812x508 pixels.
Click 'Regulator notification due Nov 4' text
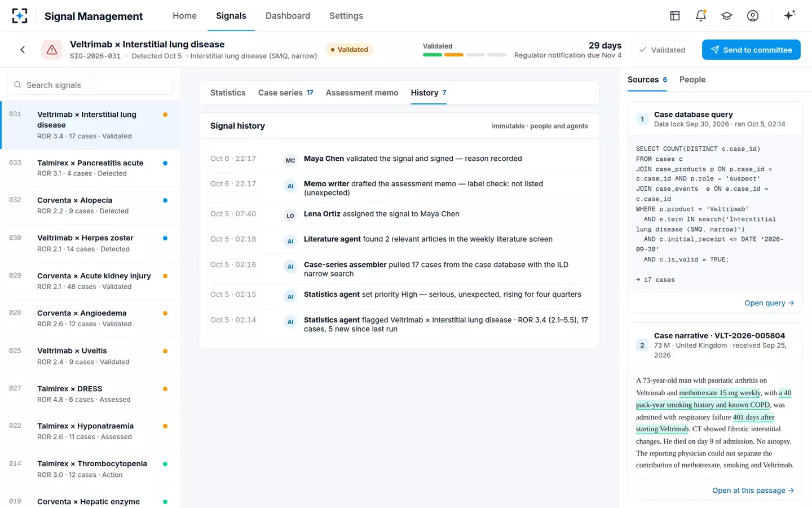[x=568, y=55]
